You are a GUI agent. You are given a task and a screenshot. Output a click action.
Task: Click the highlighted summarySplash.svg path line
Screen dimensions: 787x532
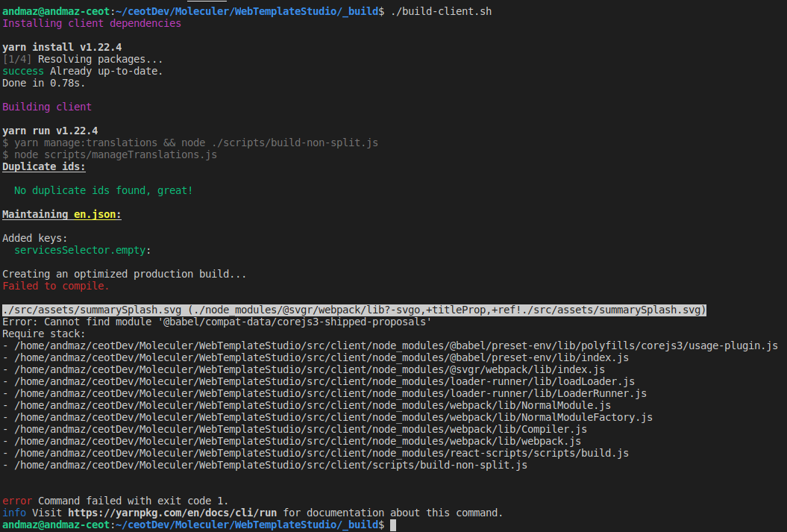[x=354, y=310]
